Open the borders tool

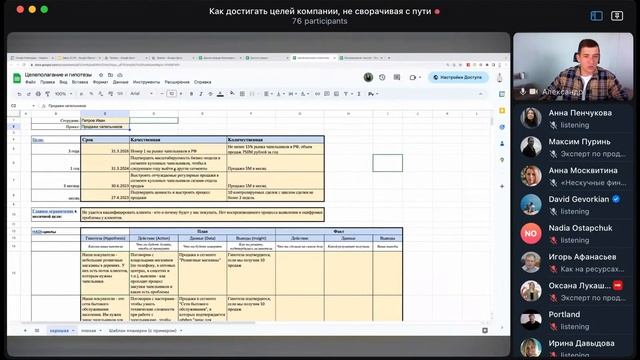(242, 94)
